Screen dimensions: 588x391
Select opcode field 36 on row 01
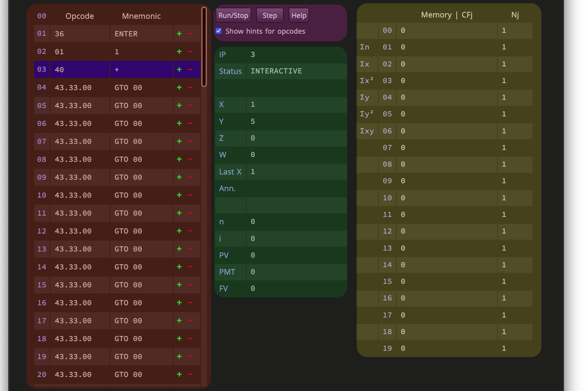80,34
